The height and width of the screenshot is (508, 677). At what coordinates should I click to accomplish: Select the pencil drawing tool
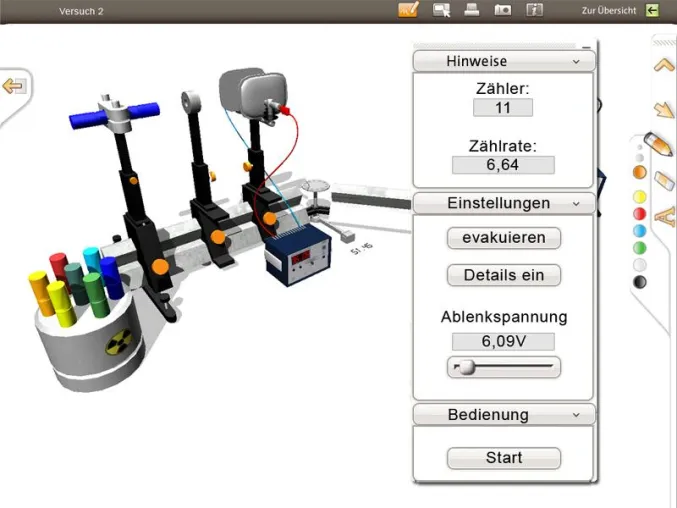coord(658,144)
